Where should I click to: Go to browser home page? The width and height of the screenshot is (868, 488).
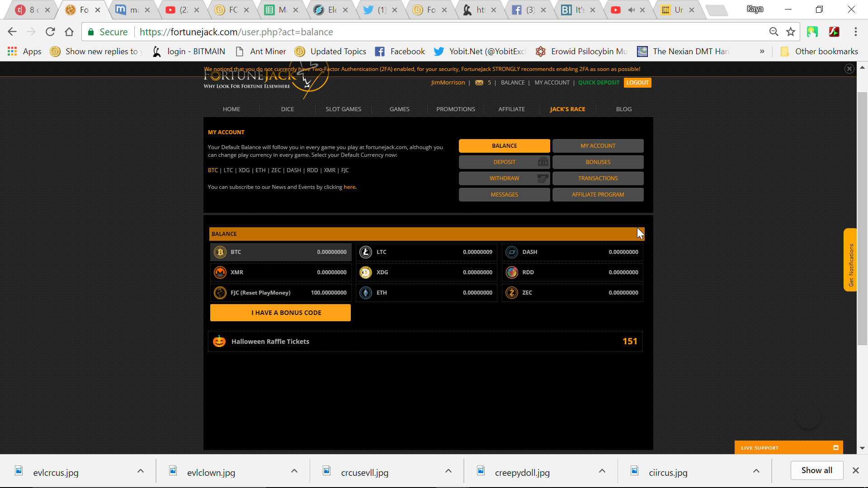(x=69, y=32)
